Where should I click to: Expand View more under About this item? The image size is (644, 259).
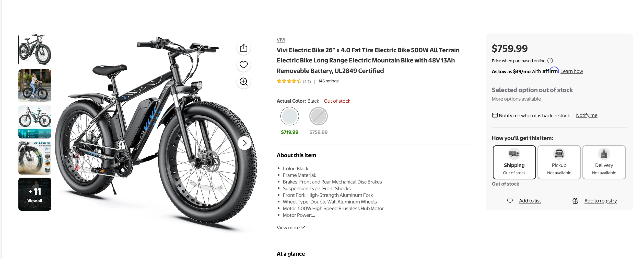(291, 228)
